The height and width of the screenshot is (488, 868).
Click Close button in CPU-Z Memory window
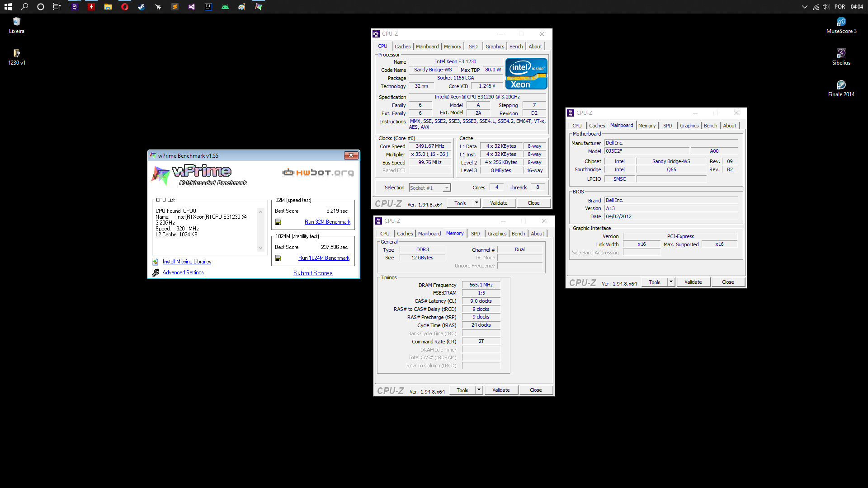[x=536, y=390]
